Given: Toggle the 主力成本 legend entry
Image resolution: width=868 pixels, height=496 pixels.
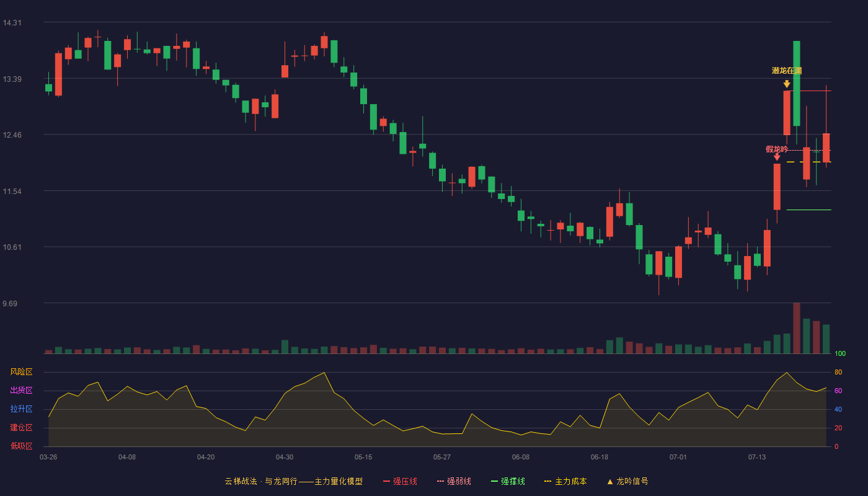Looking at the screenshot, I should click(x=565, y=481).
